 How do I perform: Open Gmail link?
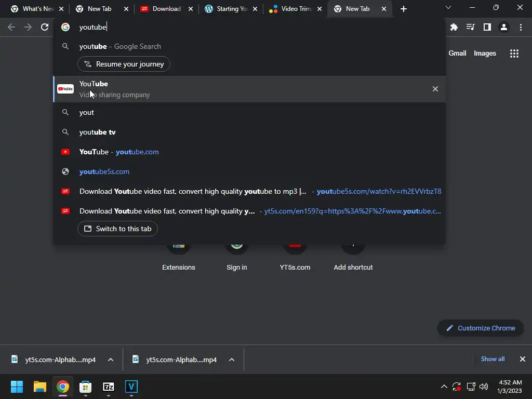(x=457, y=54)
